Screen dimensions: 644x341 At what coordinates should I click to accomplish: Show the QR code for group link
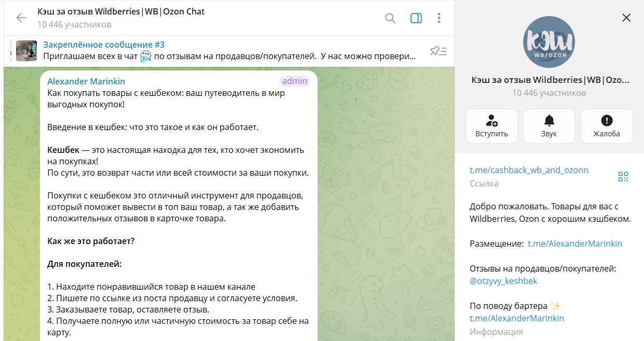(623, 177)
